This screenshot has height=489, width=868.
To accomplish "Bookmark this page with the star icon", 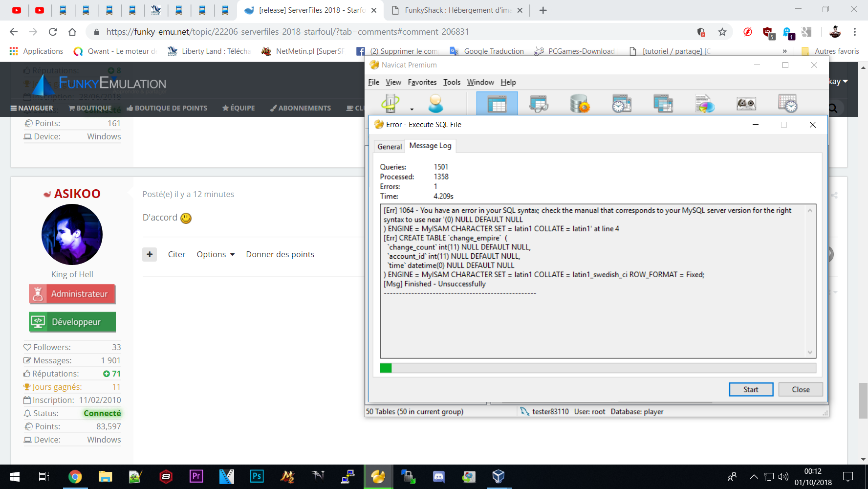I will click(722, 32).
